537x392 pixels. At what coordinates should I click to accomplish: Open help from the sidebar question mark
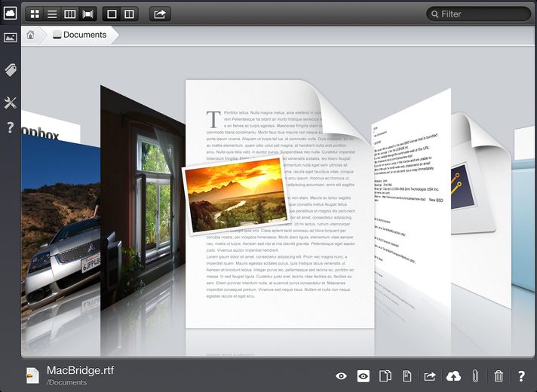pyautogui.click(x=11, y=127)
